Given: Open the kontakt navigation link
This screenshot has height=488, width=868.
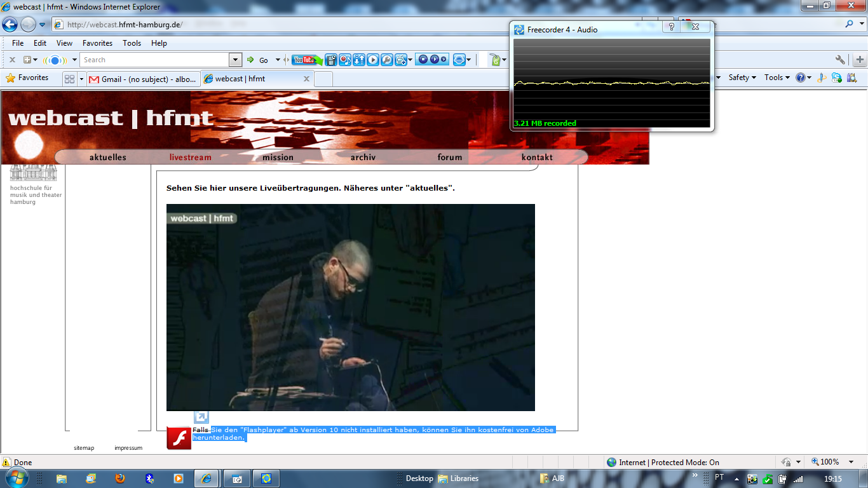Looking at the screenshot, I should click(537, 157).
